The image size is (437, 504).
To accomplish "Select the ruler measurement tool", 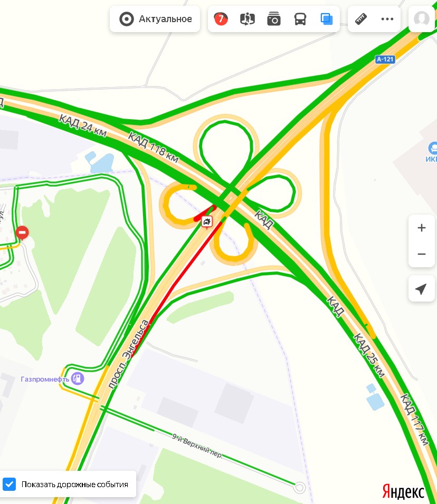I will pos(360,19).
